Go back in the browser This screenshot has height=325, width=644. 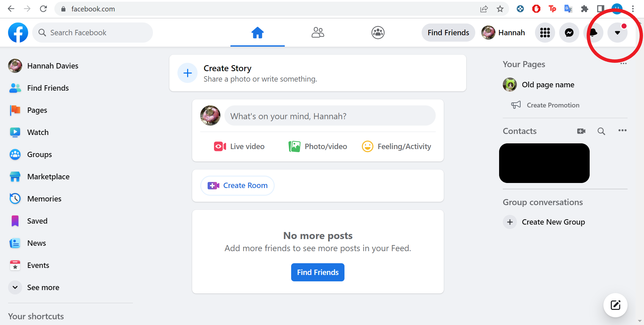pos(11,9)
